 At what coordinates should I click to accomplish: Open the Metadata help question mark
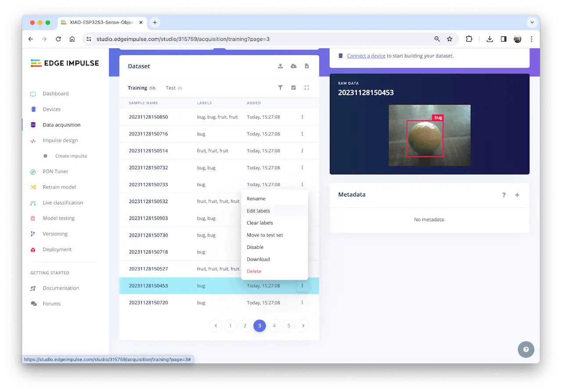[504, 195]
